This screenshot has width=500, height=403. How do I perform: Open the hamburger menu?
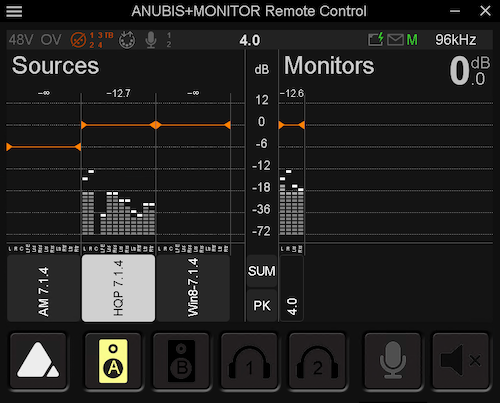pos(14,11)
